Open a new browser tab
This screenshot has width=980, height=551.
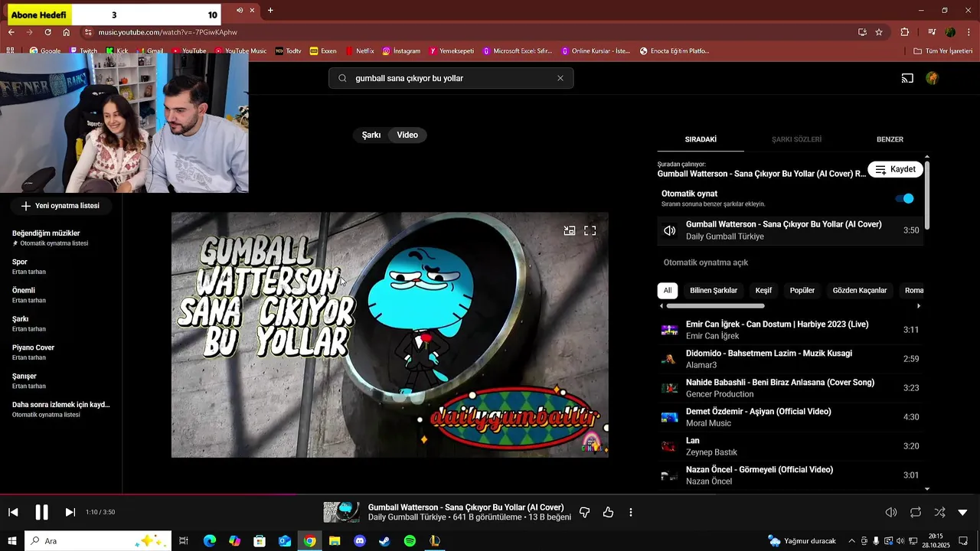(x=270, y=11)
